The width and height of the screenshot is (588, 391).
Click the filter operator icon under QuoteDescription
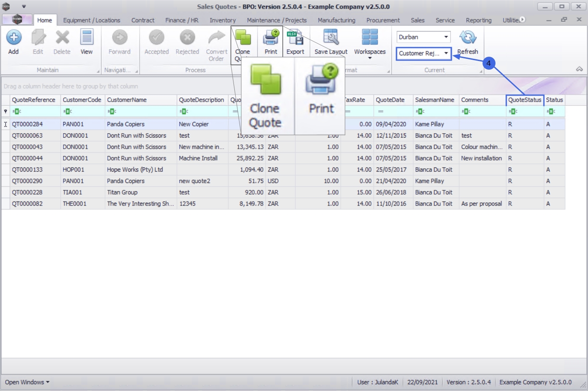coord(184,112)
